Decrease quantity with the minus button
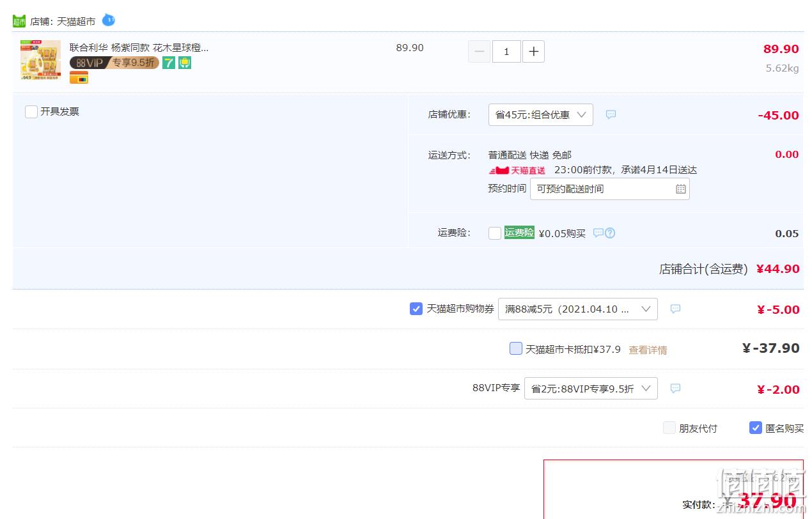This screenshot has width=812, height=519. (480, 51)
